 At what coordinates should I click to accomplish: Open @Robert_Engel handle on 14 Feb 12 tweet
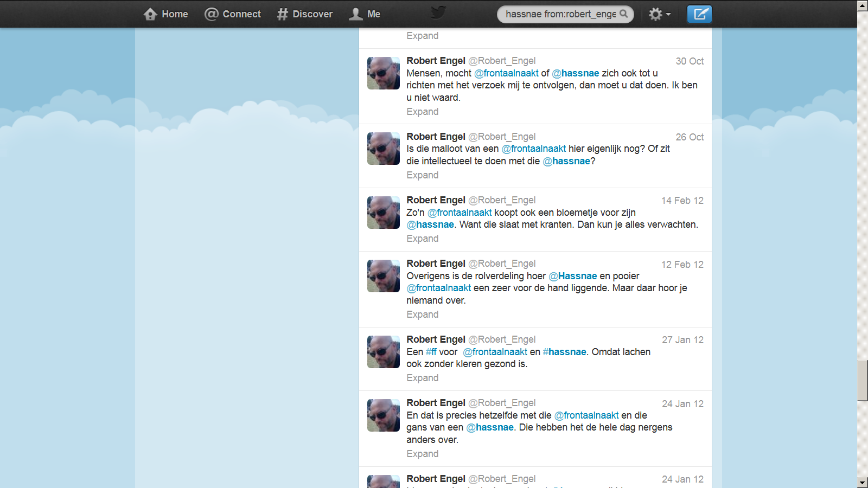point(502,200)
